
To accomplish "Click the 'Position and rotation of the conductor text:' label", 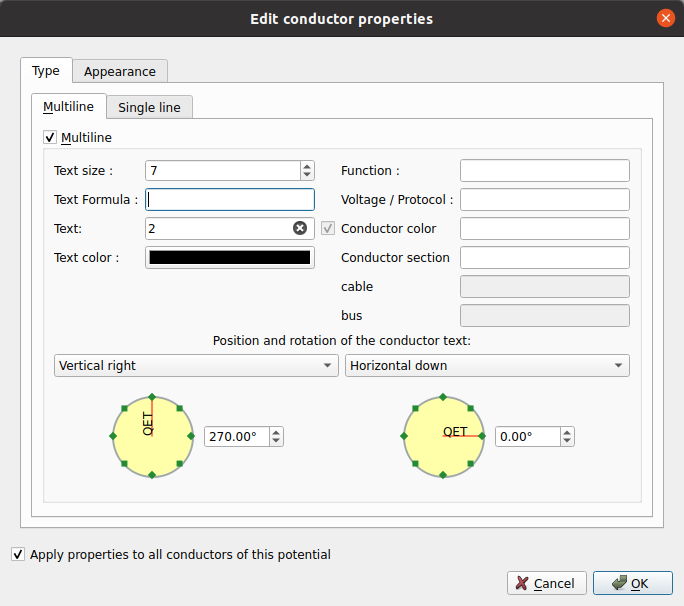I will pyautogui.click(x=342, y=340).
